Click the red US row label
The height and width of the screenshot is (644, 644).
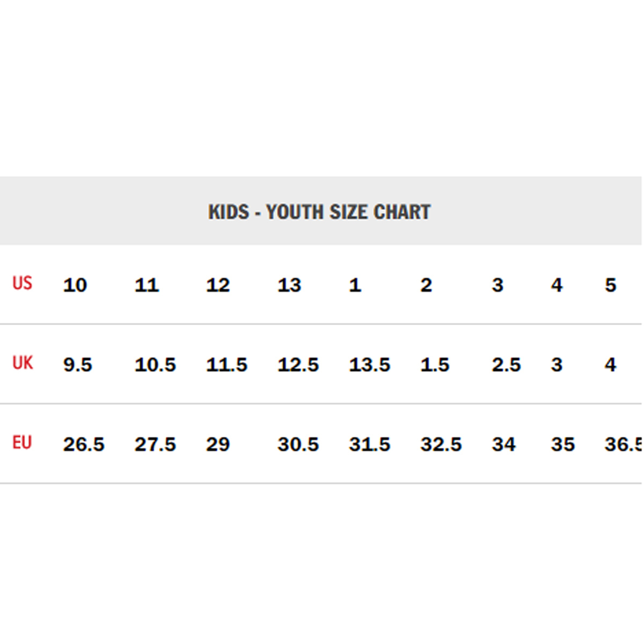pos(23,283)
